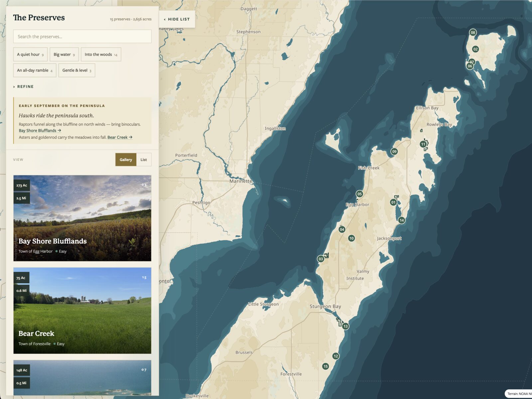Select map marker 12
This screenshot has height=399, width=532.
point(336,356)
